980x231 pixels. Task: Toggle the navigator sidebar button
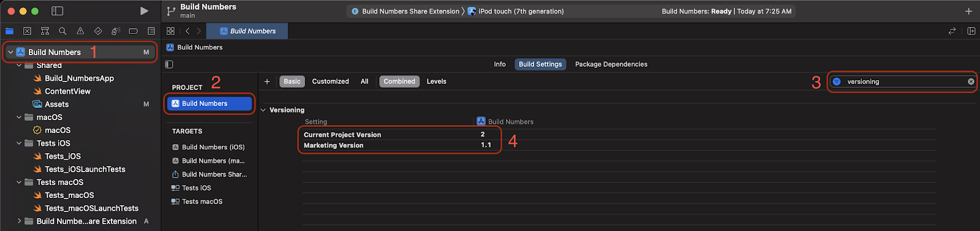[57, 11]
